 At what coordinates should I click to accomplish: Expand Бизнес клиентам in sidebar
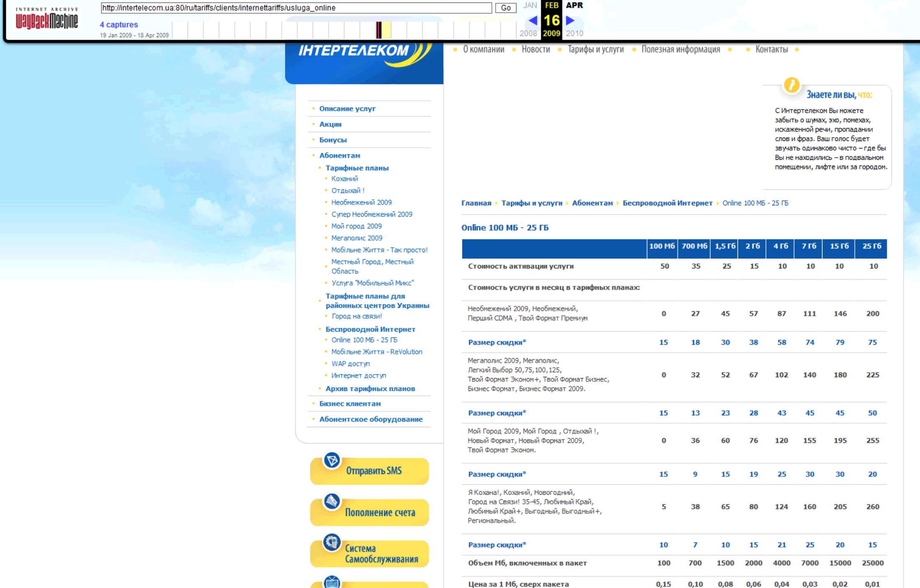pyautogui.click(x=349, y=404)
